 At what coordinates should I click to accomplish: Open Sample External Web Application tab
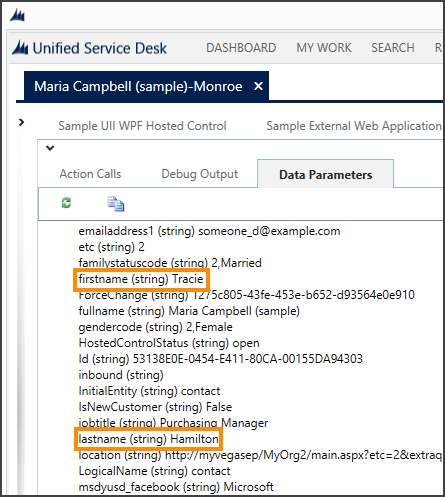click(x=354, y=126)
